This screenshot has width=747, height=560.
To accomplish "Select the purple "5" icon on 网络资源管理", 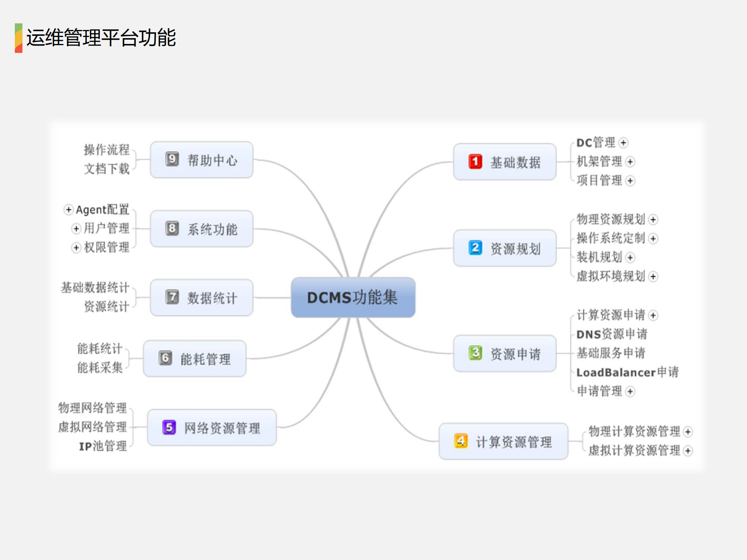I will point(169,427).
